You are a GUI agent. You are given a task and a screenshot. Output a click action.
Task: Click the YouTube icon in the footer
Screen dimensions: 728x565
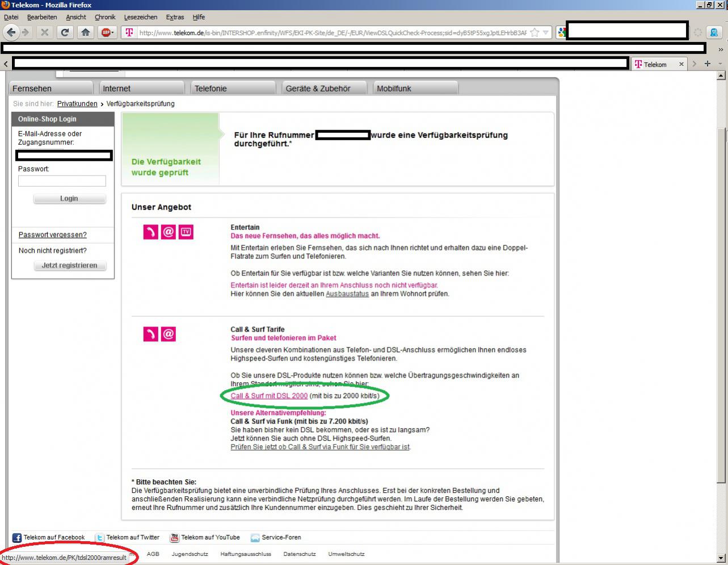pos(175,538)
